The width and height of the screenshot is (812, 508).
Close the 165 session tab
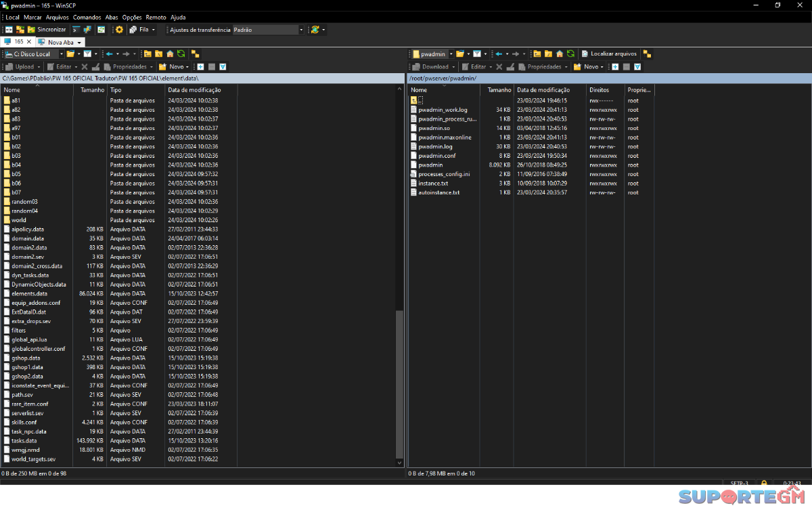click(x=28, y=41)
